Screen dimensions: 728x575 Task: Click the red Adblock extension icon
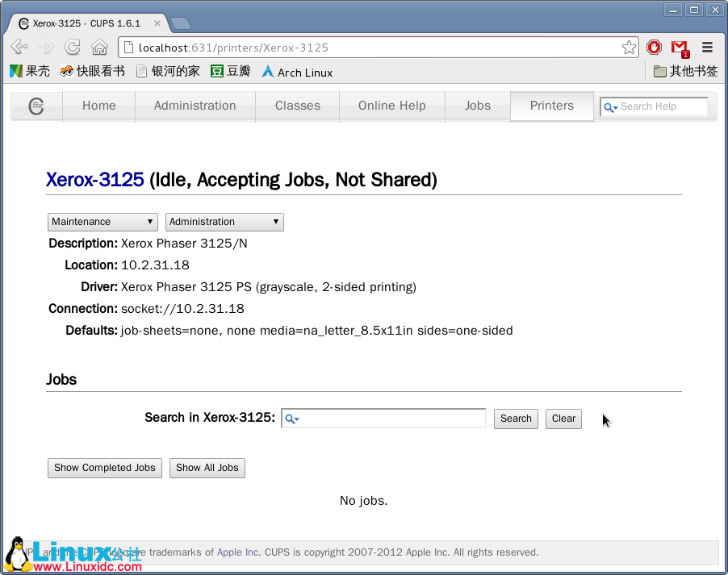coord(654,48)
